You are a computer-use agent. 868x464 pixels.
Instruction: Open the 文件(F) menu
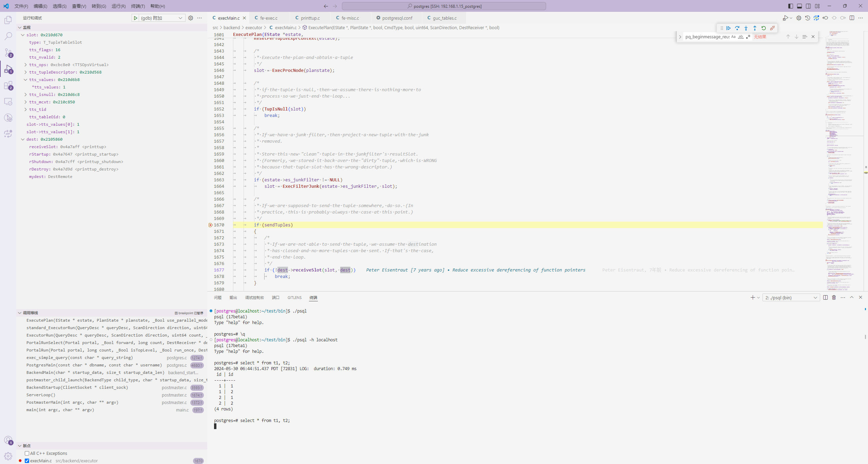pos(21,6)
